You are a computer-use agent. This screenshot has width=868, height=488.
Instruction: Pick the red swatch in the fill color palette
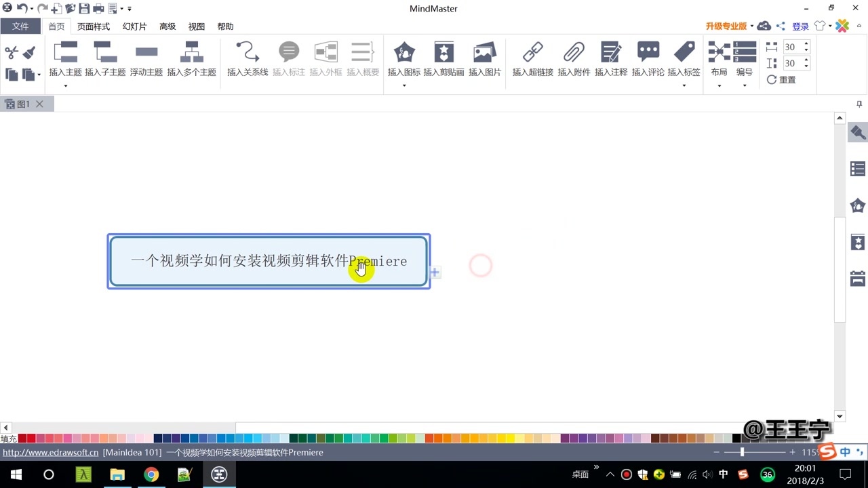22,439
